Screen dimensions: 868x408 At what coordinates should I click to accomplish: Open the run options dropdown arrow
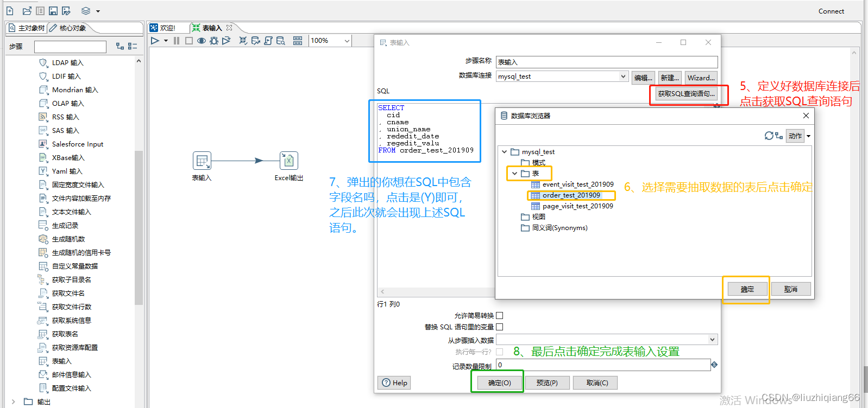pos(166,41)
